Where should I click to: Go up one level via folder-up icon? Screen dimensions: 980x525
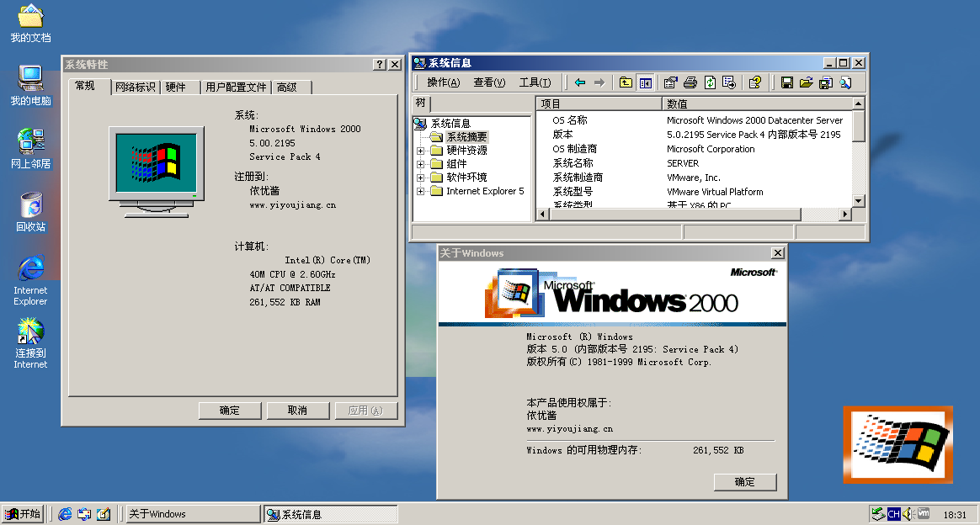(626, 82)
